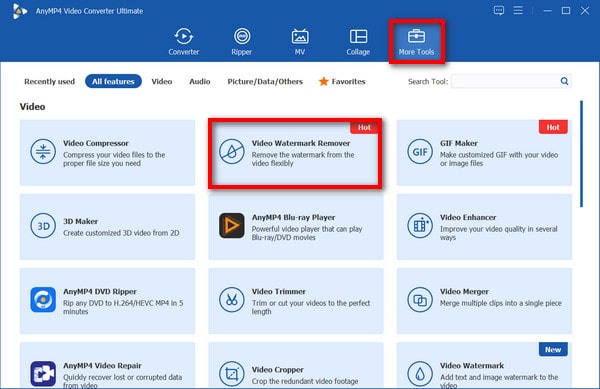Image resolution: width=600 pixels, height=389 pixels.
Task: Switch to the Ripper tab
Action: click(x=242, y=42)
